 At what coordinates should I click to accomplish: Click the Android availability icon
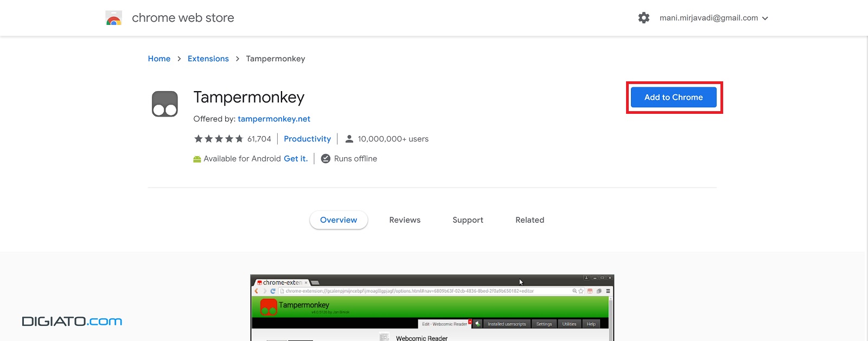(197, 159)
